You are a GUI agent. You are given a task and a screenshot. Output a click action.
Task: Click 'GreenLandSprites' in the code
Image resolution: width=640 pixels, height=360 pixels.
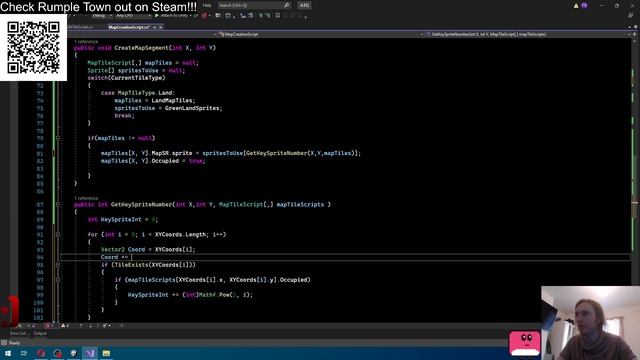192,108
